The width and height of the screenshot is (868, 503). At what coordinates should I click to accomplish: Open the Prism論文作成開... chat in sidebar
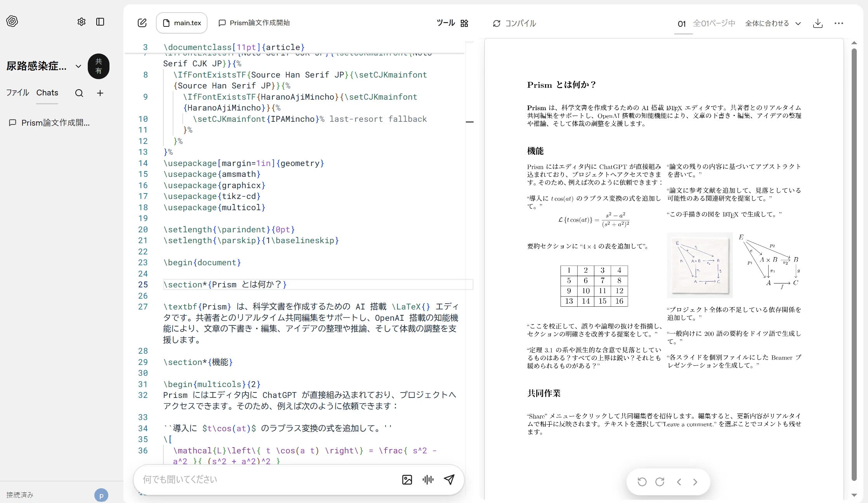[x=49, y=123]
